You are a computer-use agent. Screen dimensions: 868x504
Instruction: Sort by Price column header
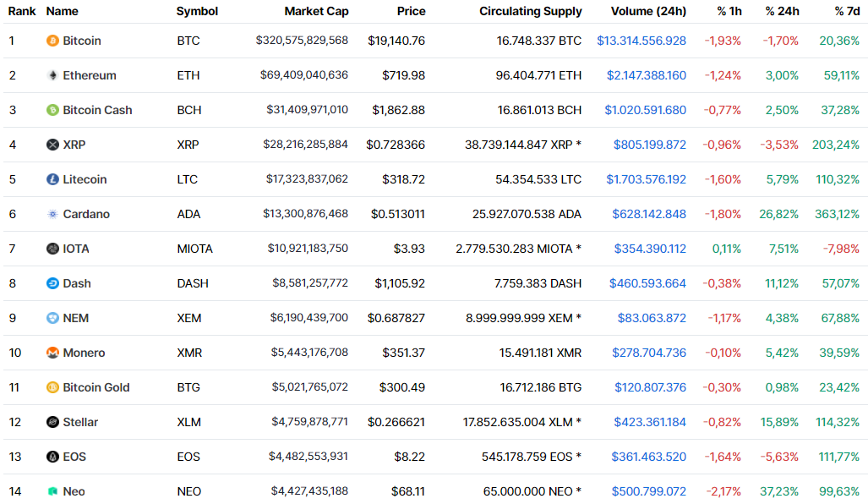412,11
